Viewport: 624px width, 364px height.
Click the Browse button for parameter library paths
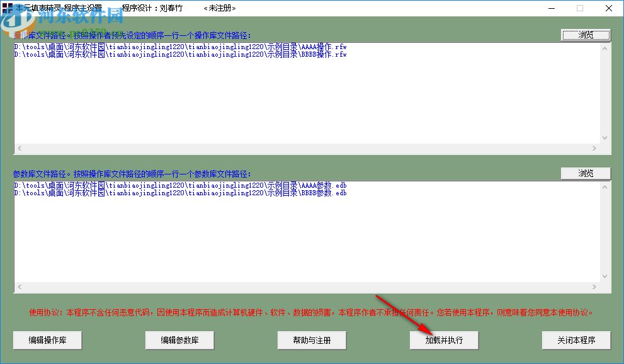[586, 173]
